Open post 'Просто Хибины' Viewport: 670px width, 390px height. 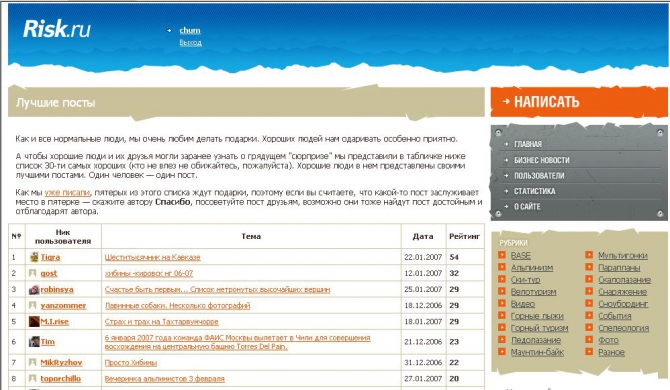click(x=131, y=363)
